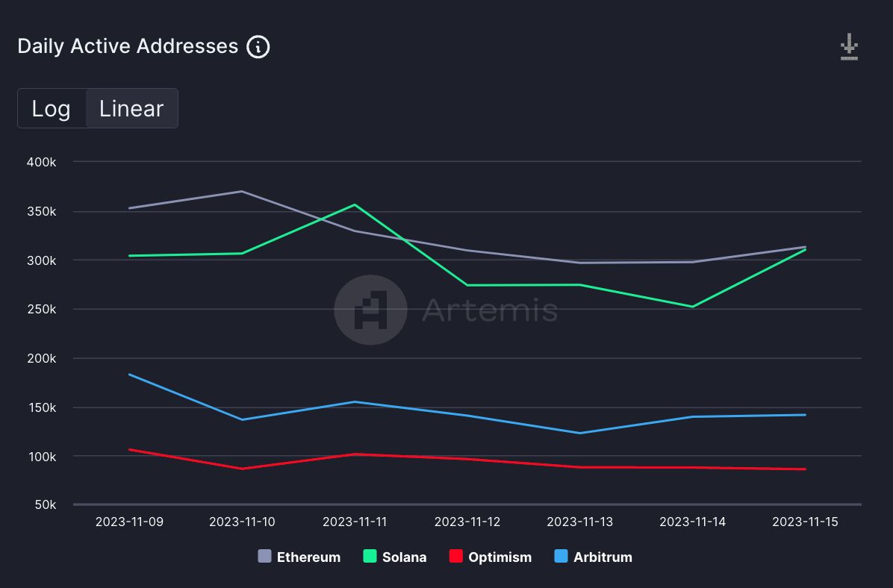The image size is (893, 588).
Task: Switch chart scale to Linear
Action: point(131,108)
